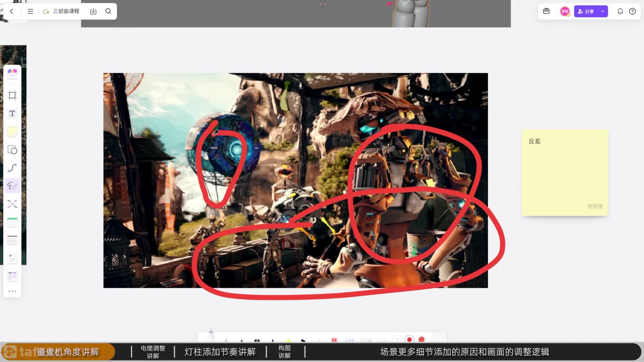Viewport: 644px width, 362px height.
Task: Click the pink user avatar
Action: tap(565, 11)
